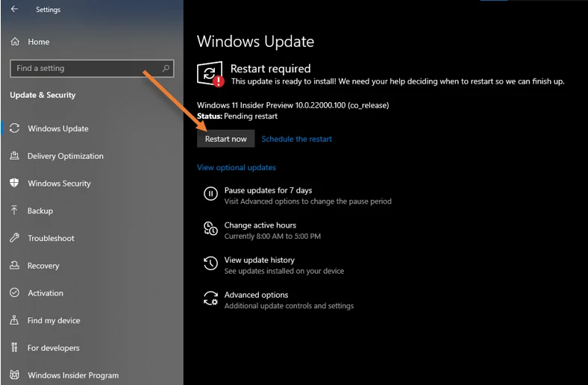Click the advanced options gear icon
The width and height of the screenshot is (588, 385).
210,298
